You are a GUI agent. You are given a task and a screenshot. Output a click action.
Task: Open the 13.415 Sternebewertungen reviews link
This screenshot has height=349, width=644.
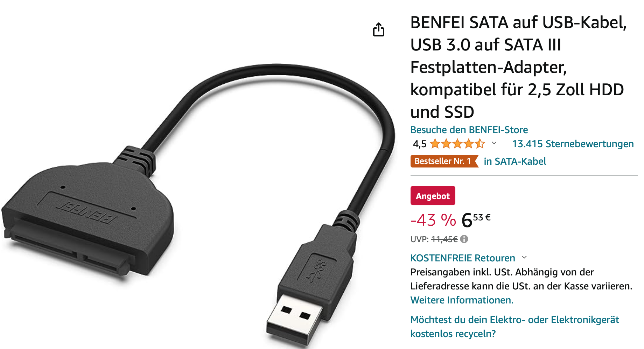573,144
